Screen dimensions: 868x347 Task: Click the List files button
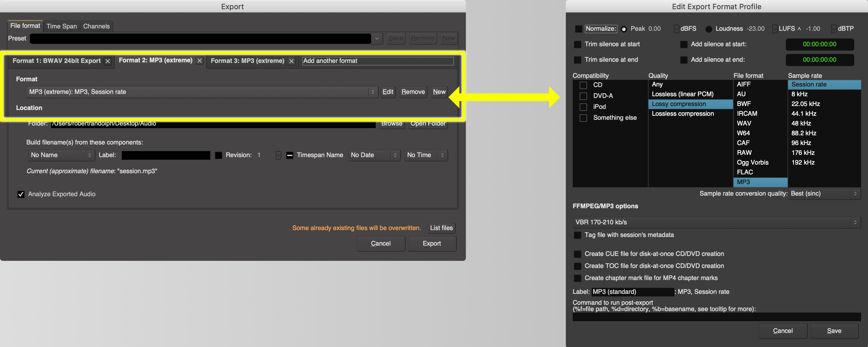[x=441, y=228]
